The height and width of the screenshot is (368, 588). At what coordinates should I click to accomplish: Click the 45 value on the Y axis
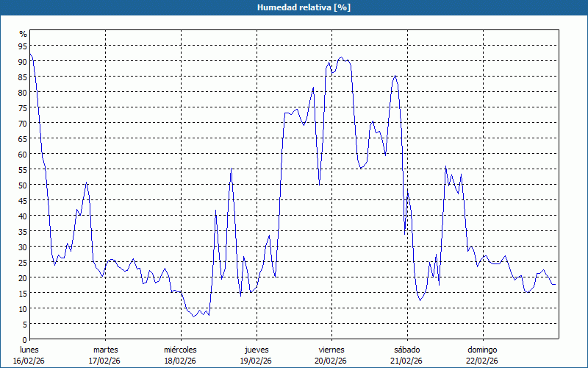click(23, 200)
